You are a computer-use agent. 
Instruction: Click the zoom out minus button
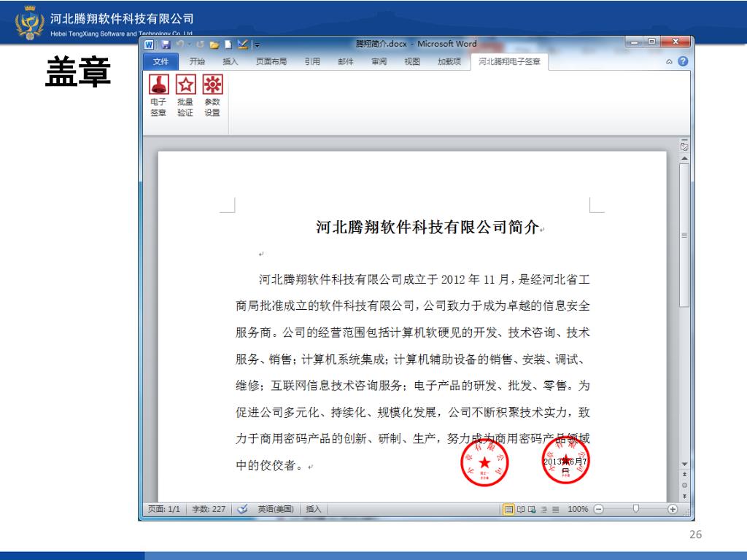(x=599, y=509)
